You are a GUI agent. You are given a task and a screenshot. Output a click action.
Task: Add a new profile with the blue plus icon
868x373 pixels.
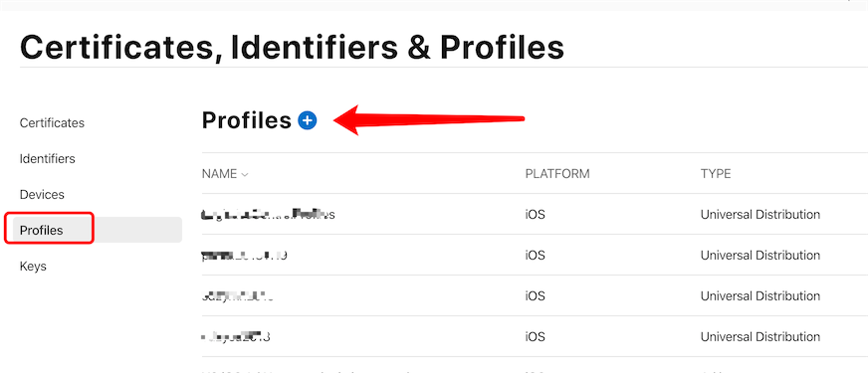point(308,120)
